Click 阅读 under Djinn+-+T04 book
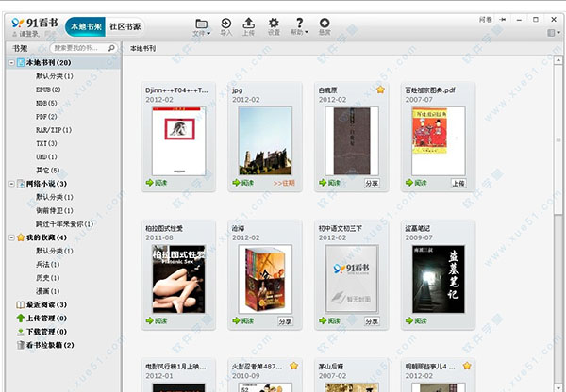The height and width of the screenshot is (392, 566). click(157, 183)
